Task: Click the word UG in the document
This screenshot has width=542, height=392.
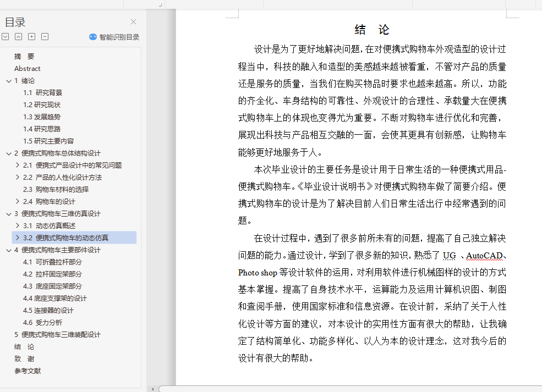Action: 450,256
